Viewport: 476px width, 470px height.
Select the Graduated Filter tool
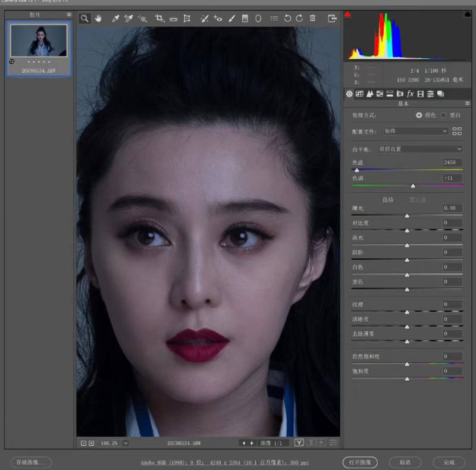tap(245, 18)
